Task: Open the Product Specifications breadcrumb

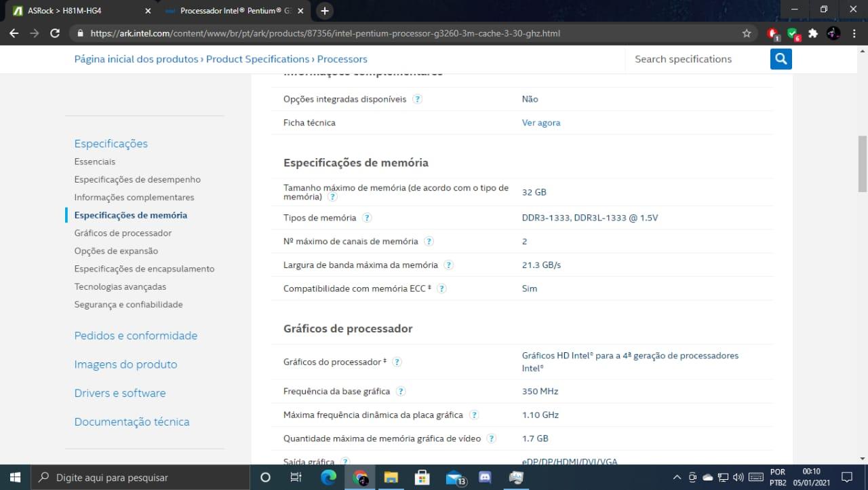Action: (258, 59)
